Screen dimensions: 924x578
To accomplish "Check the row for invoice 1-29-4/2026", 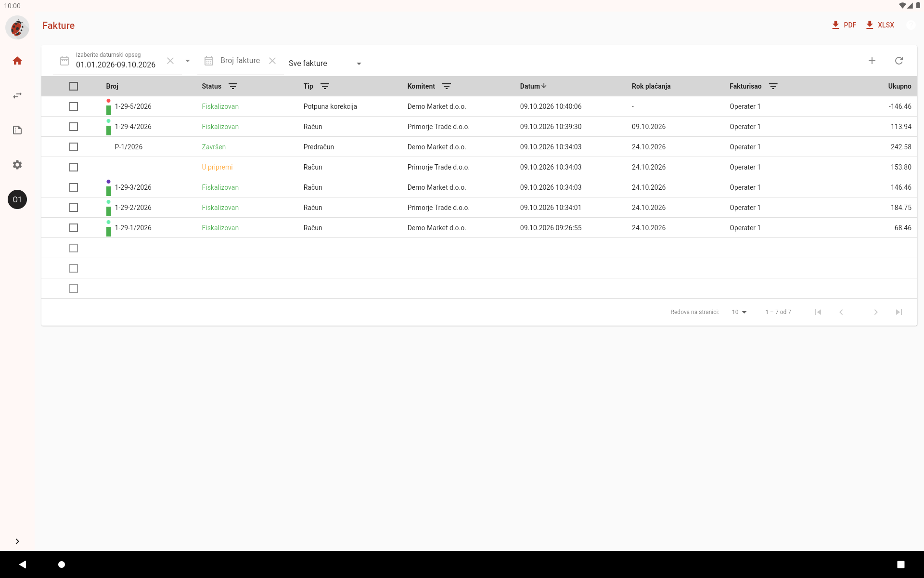I will click(x=74, y=127).
